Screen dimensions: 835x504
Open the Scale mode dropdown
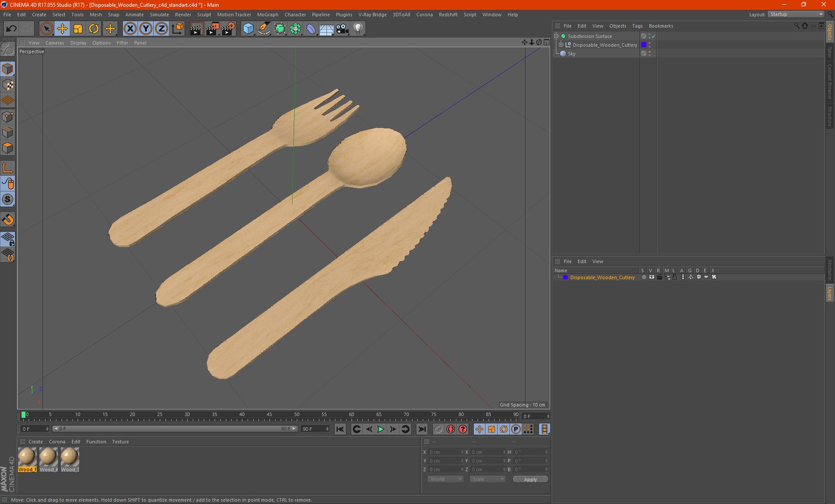click(x=488, y=479)
